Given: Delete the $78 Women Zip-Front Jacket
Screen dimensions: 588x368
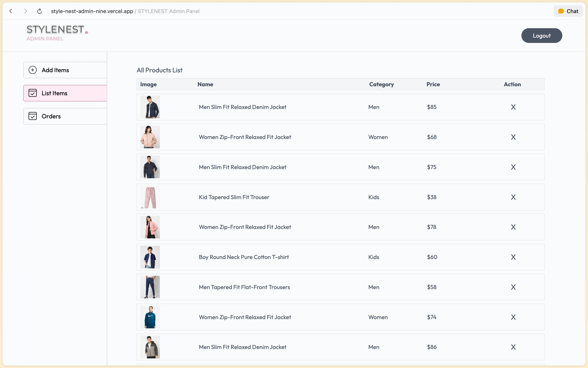Looking at the screenshot, I should (513, 227).
